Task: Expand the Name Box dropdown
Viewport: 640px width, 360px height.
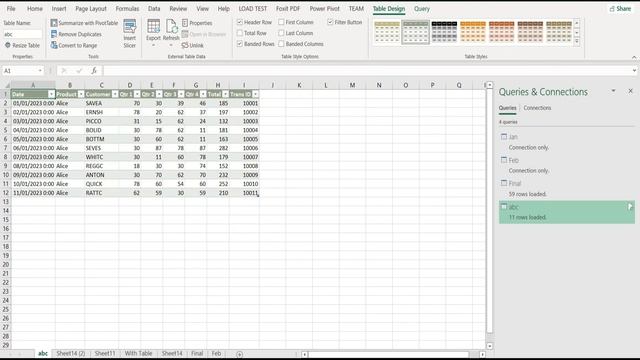Action: pos(40,71)
